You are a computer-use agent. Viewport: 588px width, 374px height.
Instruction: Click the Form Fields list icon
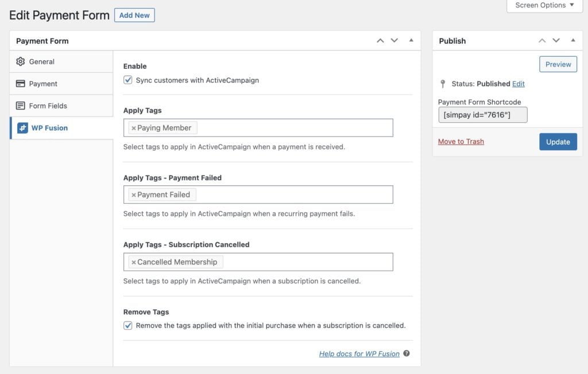(x=21, y=106)
